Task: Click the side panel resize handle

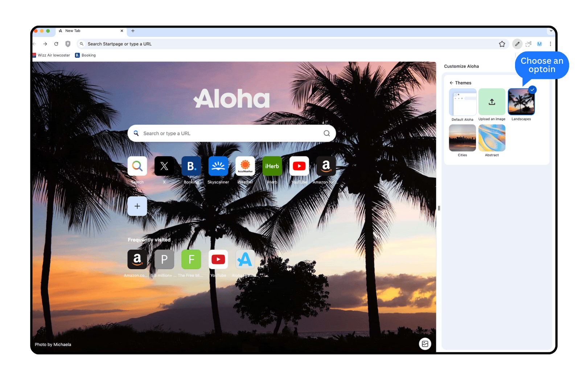Action: (439, 208)
